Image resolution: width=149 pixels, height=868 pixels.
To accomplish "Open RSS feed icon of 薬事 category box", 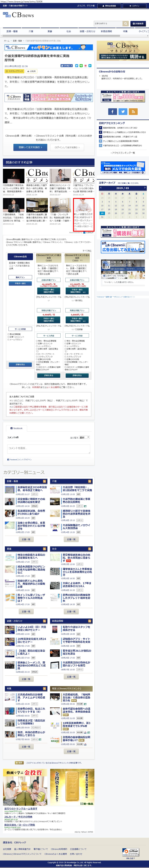I will pos(44,549).
